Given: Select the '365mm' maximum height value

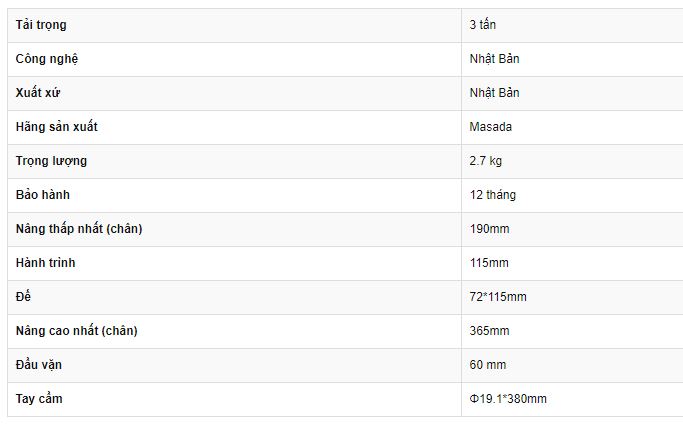Looking at the screenshot, I should pos(489,330).
